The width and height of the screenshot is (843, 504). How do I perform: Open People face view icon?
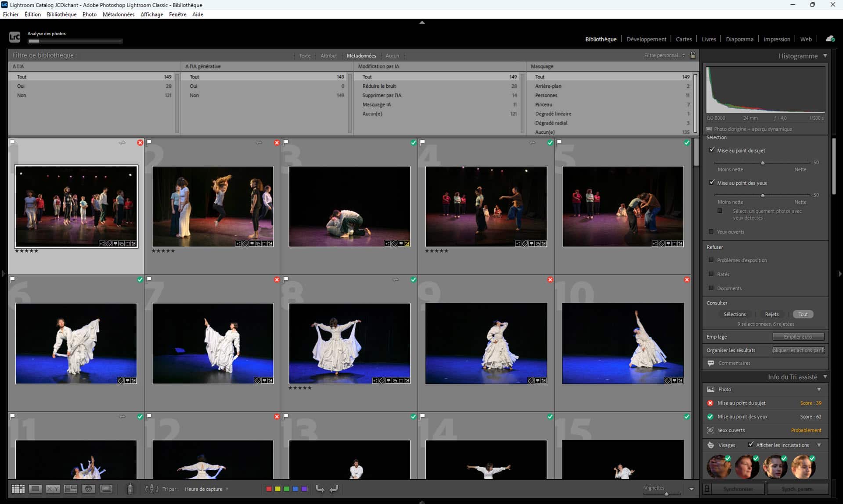pos(89,489)
